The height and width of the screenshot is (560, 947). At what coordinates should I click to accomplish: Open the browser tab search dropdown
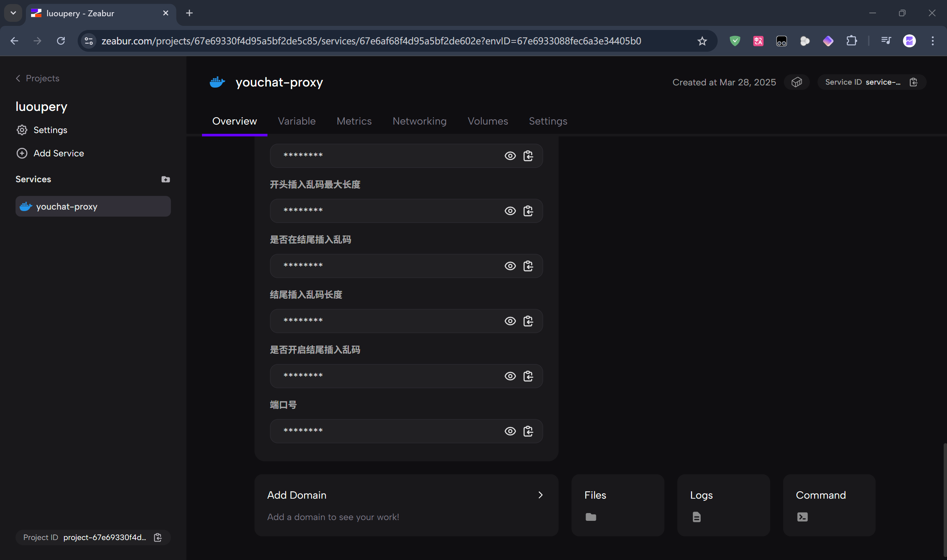pyautogui.click(x=13, y=13)
